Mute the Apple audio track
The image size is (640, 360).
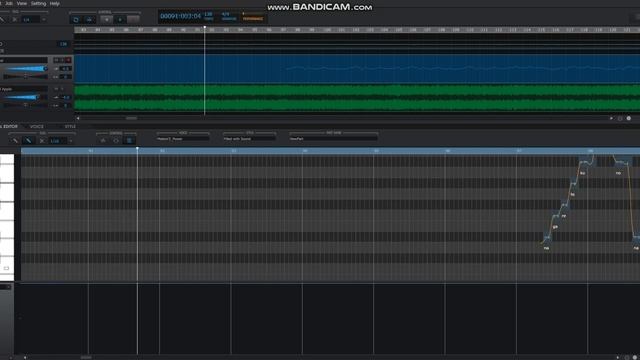tap(56, 89)
